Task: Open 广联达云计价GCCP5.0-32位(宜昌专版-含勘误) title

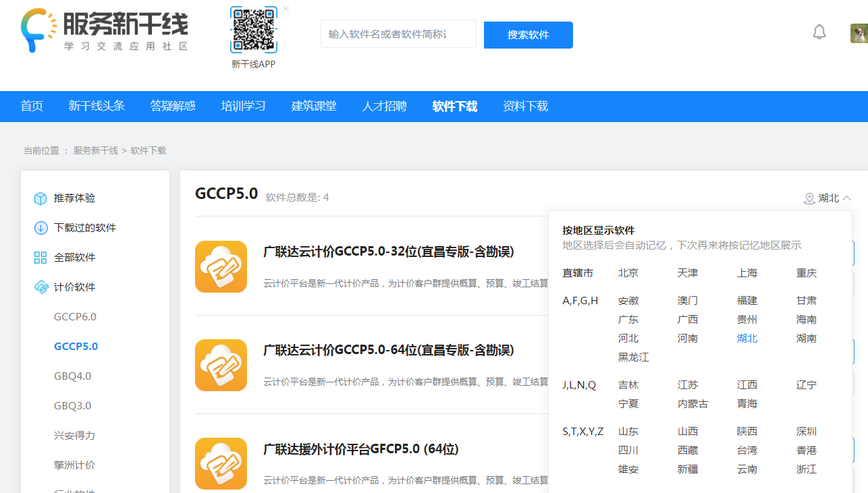Action: [389, 252]
